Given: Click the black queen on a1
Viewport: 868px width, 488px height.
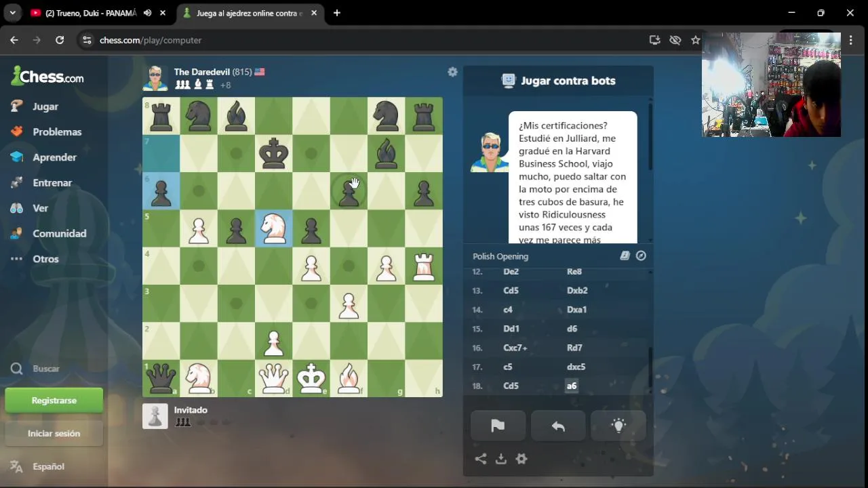Looking at the screenshot, I should point(161,378).
